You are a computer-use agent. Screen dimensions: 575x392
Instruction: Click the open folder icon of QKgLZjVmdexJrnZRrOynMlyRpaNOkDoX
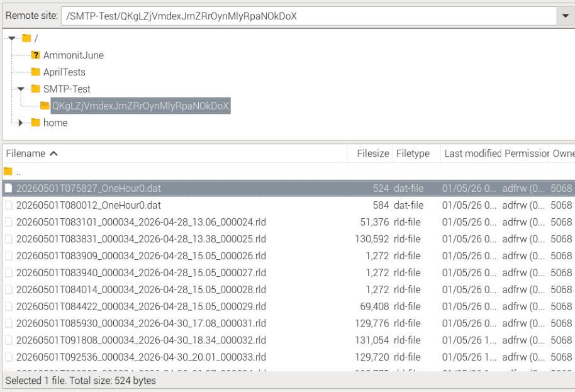[45, 106]
